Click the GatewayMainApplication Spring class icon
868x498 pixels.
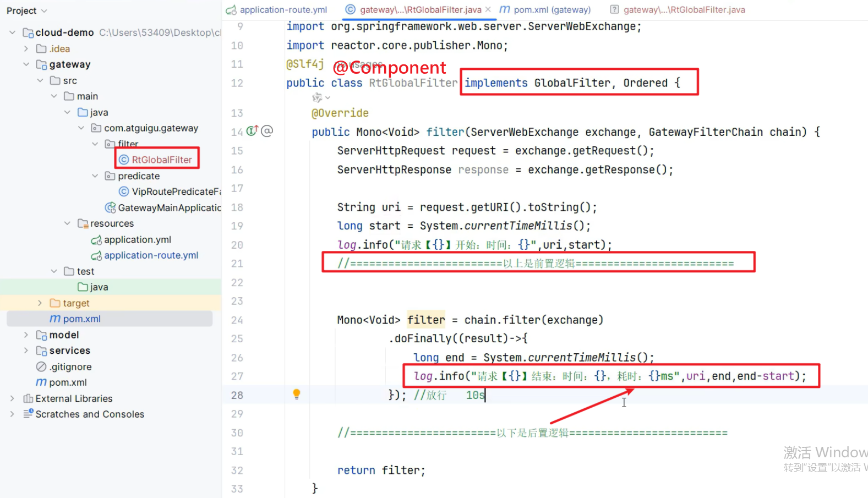[x=110, y=207]
